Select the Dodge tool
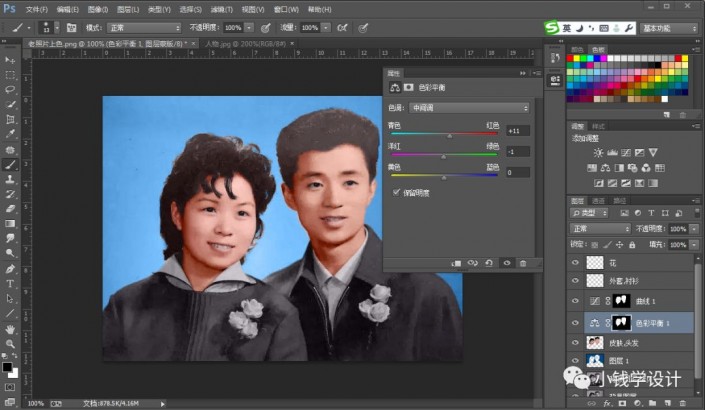This screenshot has width=705, height=410. point(10,253)
